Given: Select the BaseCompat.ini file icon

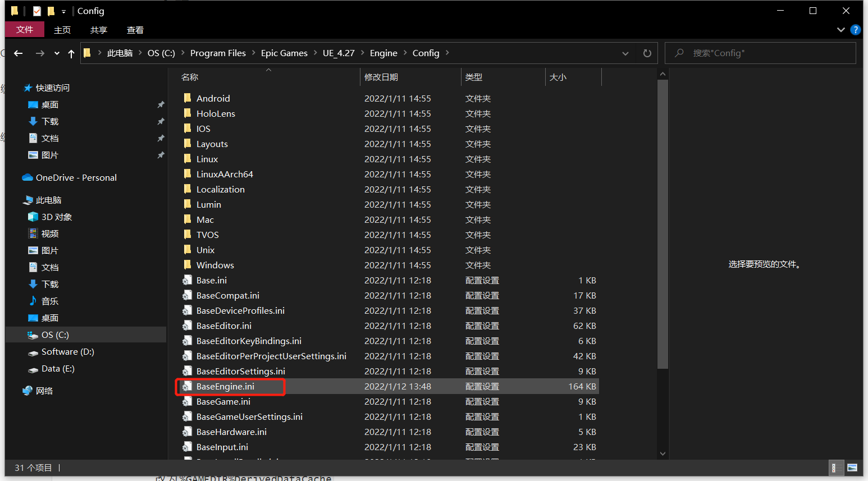Looking at the screenshot, I should [x=188, y=295].
